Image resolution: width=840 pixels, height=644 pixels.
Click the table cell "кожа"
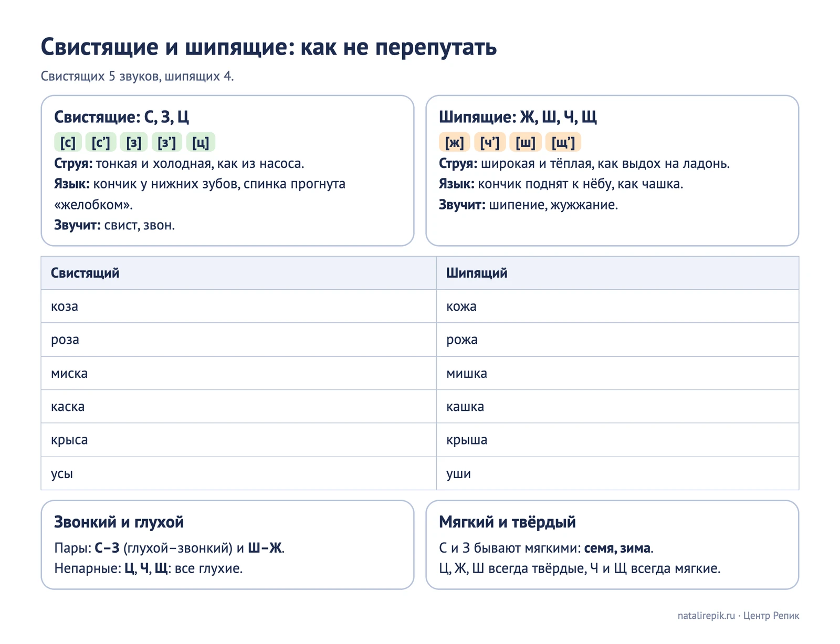617,307
